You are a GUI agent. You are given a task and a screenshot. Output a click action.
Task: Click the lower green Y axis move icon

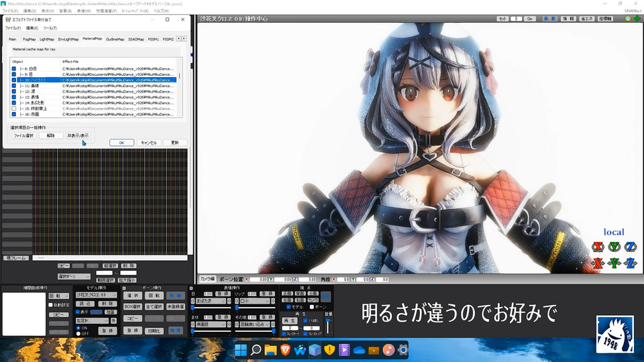point(614,263)
